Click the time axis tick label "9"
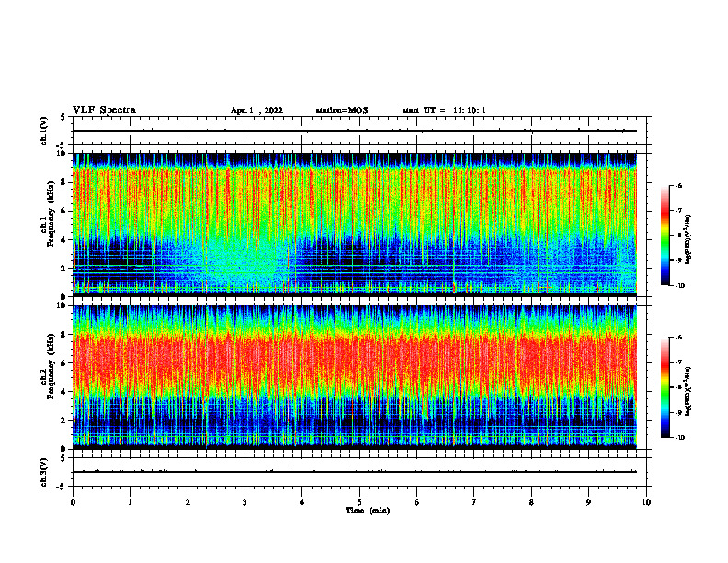The height and width of the screenshot is (563, 728). click(x=588, y=502)
